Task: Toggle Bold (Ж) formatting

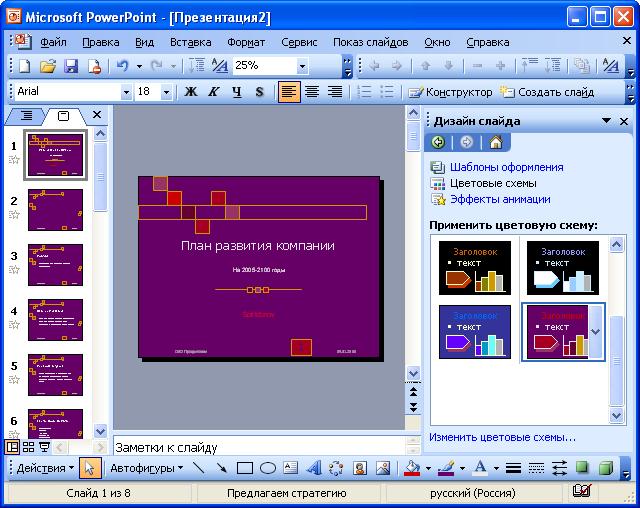Action: [191, 92]
